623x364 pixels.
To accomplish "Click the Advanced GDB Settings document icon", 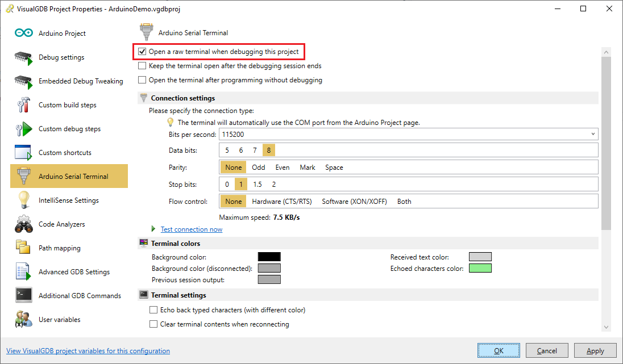I will (23, 271).
